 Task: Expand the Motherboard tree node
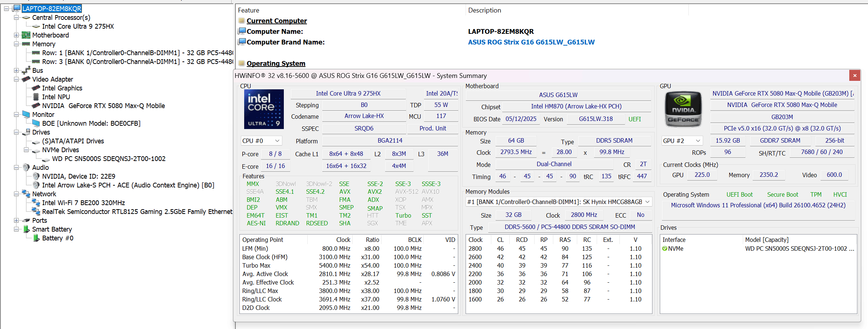coord(16,35)
